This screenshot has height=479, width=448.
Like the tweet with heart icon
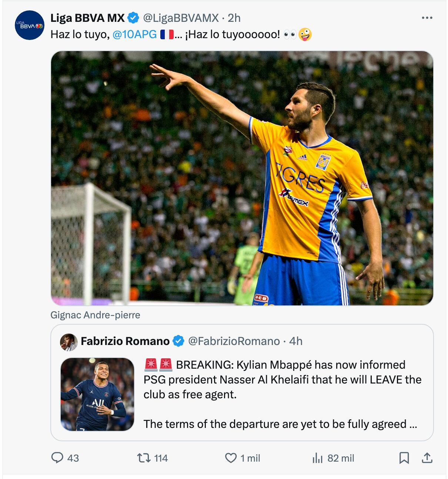tap(231, 458)
